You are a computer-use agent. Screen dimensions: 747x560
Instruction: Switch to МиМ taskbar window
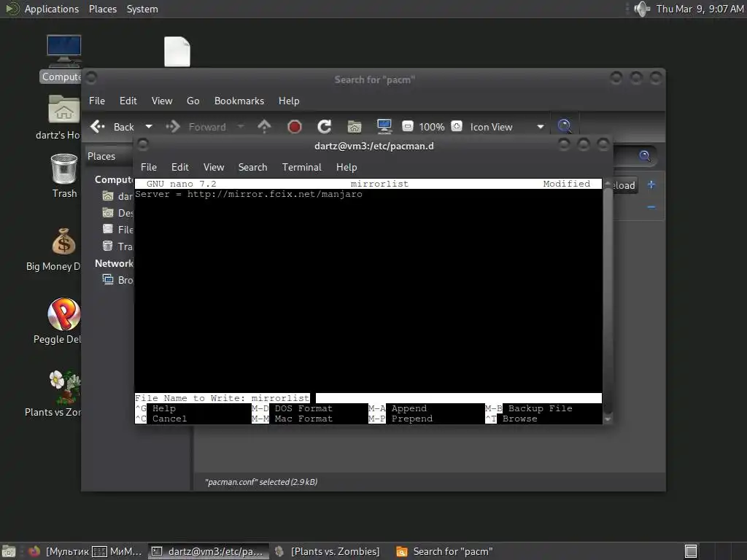(117, 551)
